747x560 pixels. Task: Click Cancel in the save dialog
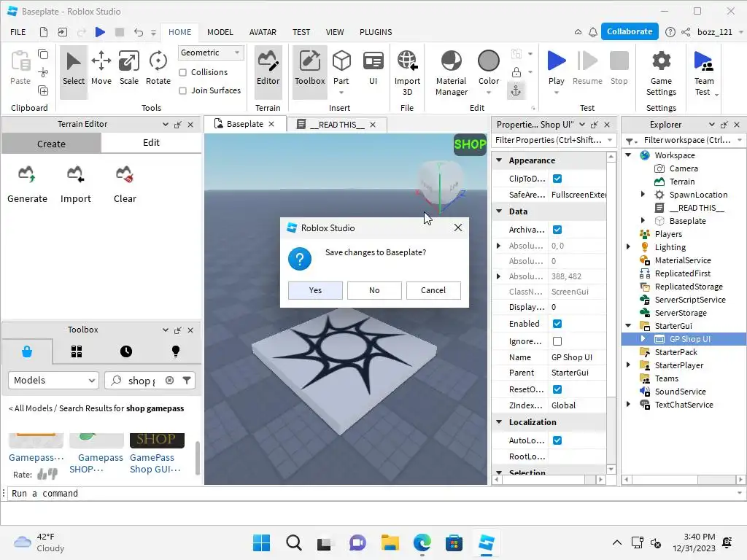click(433, 290)
